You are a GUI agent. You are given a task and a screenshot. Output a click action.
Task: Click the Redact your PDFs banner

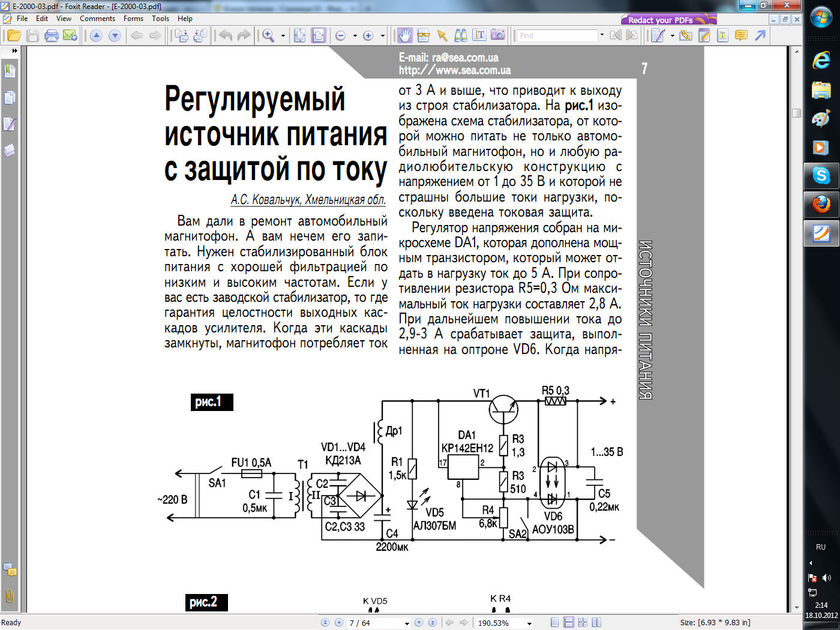pyautogui.click(x=668, y=19)
